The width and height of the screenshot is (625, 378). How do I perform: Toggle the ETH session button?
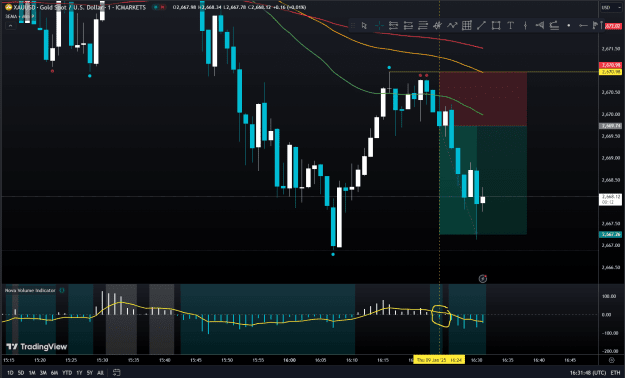pos(615,373)
